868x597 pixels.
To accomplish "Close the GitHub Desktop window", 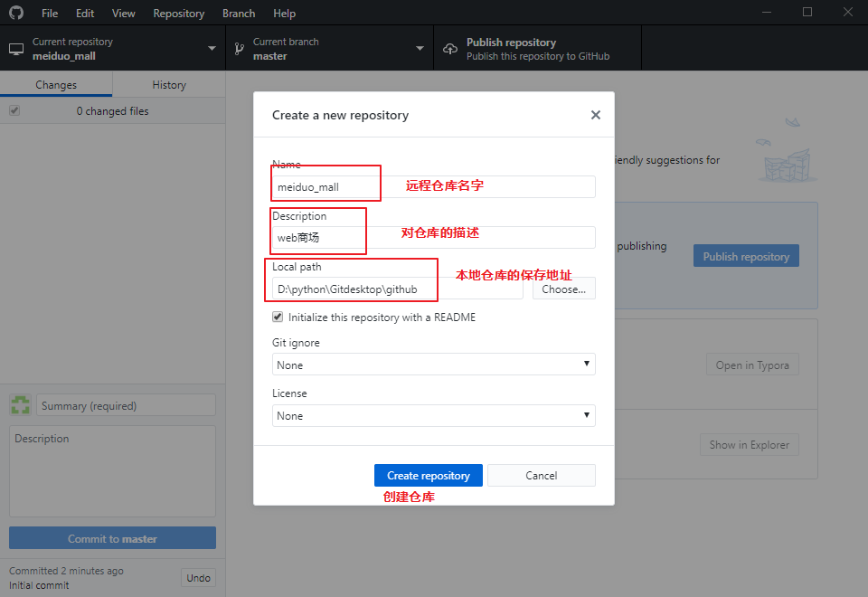I will (847, 12).
